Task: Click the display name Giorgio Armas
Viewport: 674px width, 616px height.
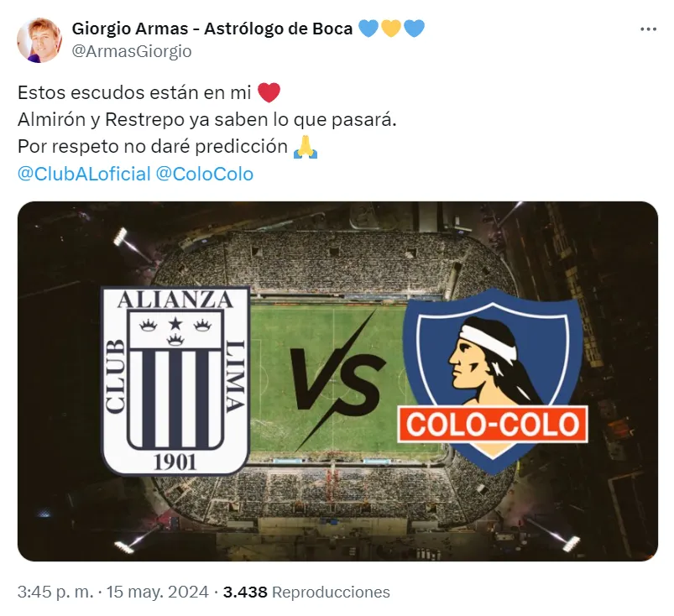Action: 130,29
